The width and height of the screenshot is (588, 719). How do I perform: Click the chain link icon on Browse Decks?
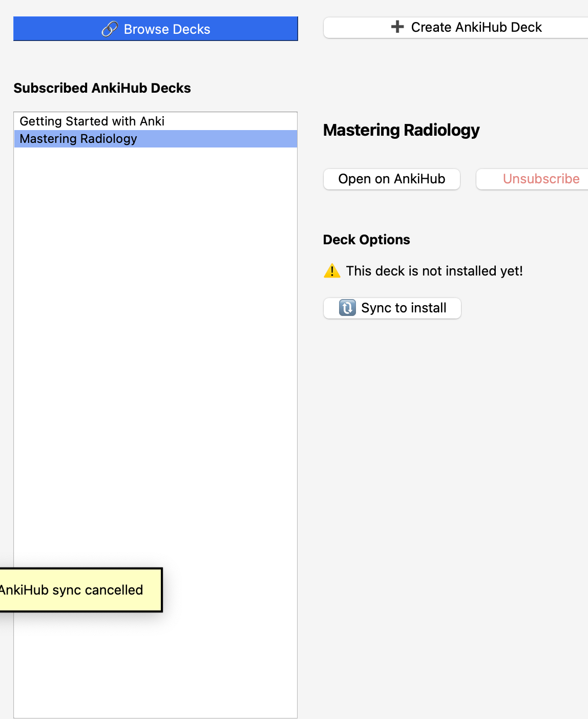[109, 29]
